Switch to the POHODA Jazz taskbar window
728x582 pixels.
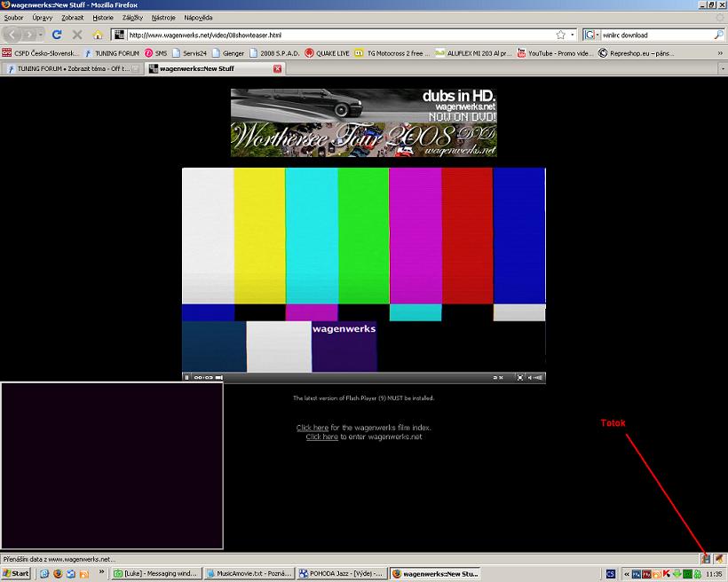pos(342,574)
